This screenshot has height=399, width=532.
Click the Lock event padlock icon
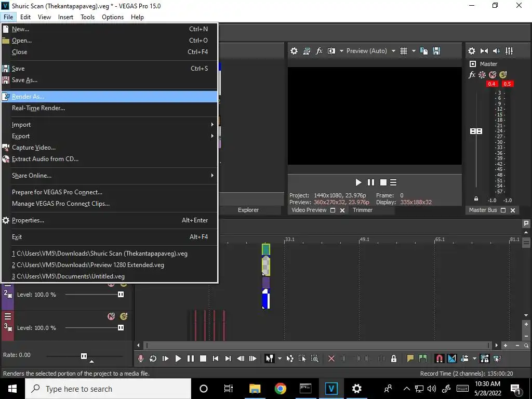394,358
